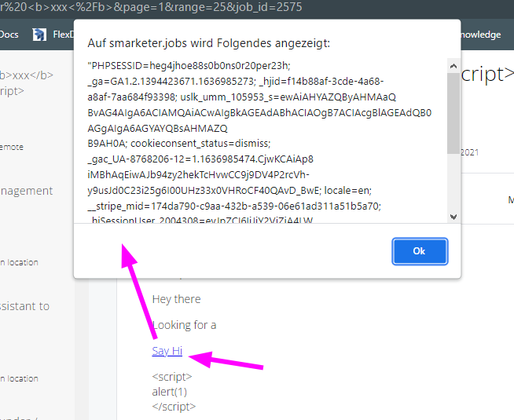
Task: Click the scroll up arrow in the dialog
Action: (453, 66)
